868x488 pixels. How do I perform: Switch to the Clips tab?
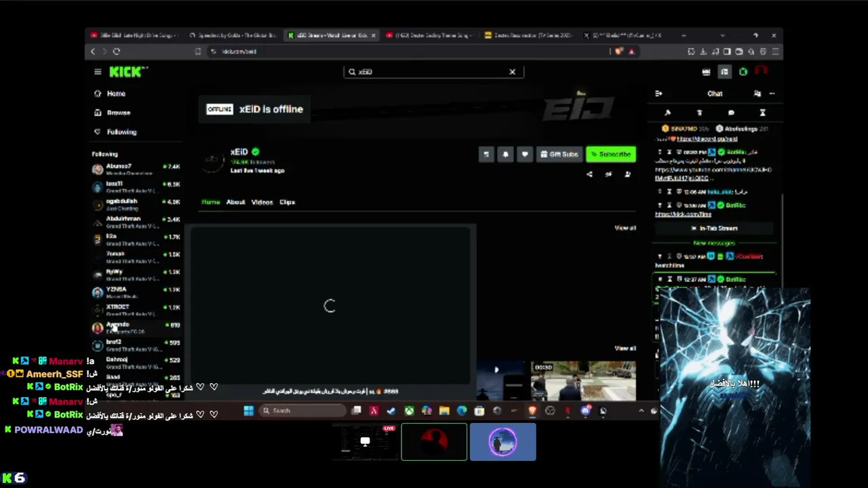[x=288, y=202]
